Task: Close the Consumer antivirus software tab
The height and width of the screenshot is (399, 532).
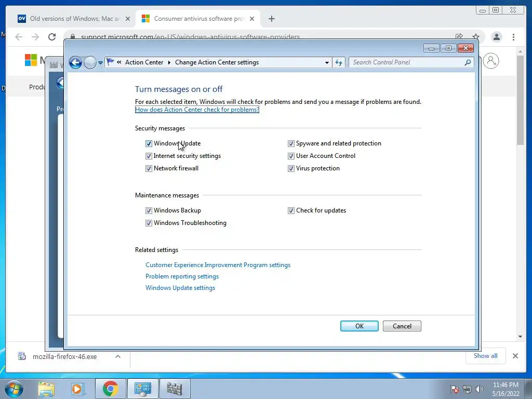Action: pos(252,19)
